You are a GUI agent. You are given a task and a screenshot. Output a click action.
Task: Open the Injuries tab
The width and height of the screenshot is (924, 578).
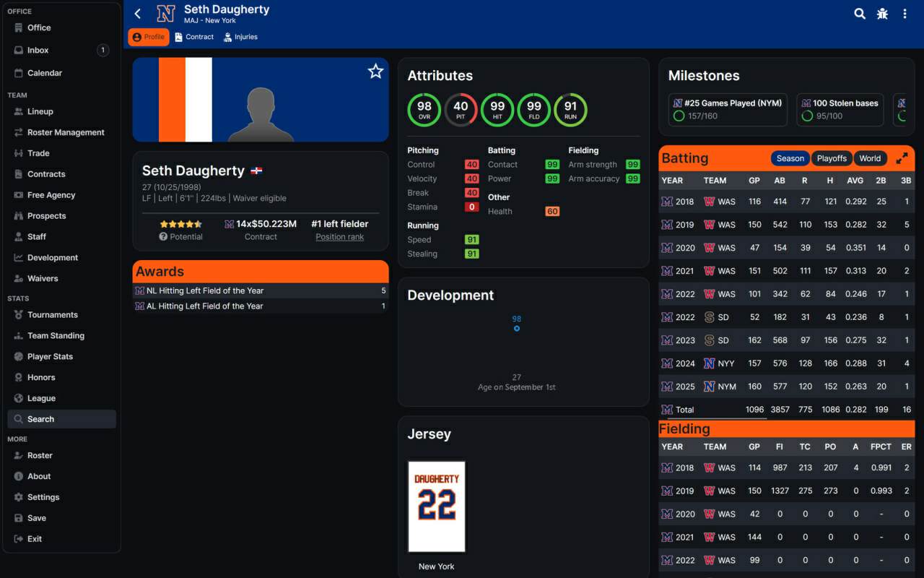tap(240, 37)
